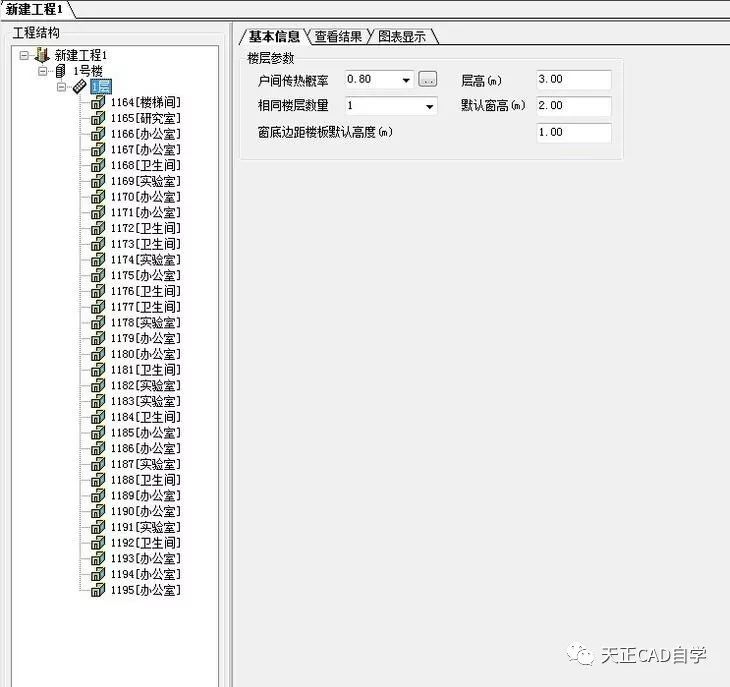Select tree row 1172[卫生间]

click(x=145, y=229)
